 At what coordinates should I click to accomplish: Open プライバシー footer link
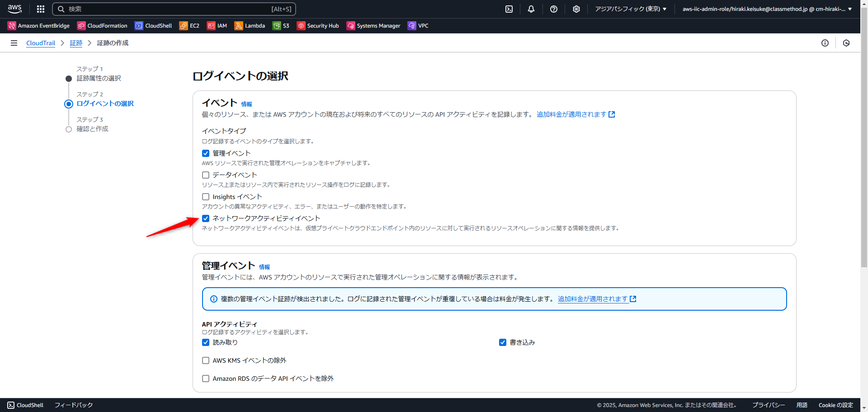click(x=769, y=405)
